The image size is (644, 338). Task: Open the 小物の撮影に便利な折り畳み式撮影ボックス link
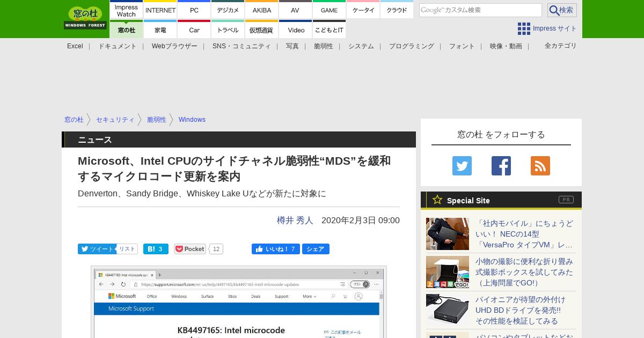point(524,272)
